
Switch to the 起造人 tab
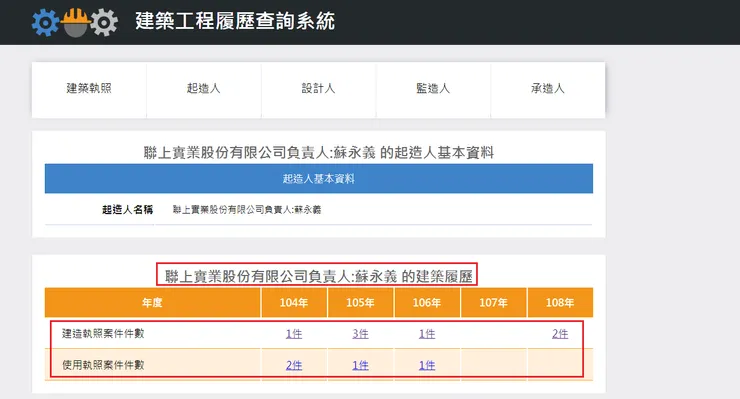203,89
